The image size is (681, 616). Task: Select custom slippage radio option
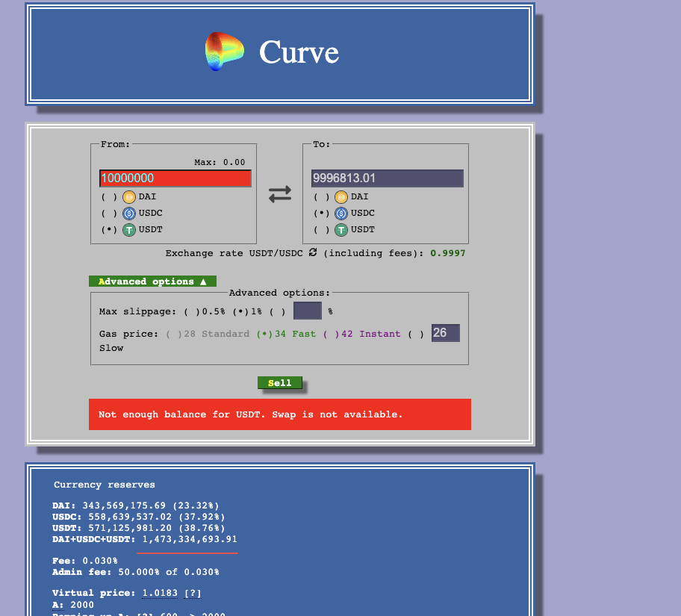coord(278,312)
